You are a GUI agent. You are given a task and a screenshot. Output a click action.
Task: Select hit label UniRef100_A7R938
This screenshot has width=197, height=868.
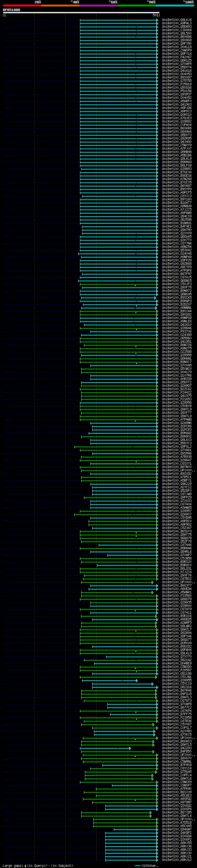(x=177, y=457)
